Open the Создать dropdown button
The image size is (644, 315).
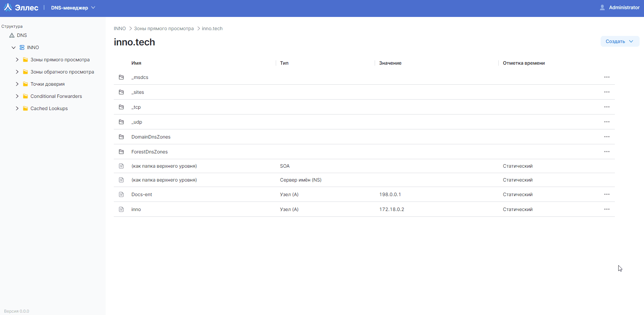(x=619, y=41)
